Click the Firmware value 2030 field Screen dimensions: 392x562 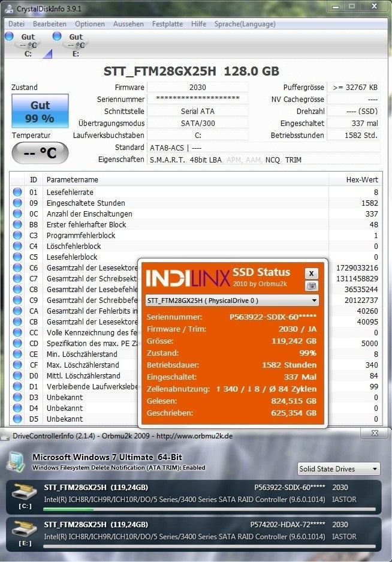point(197,87)
